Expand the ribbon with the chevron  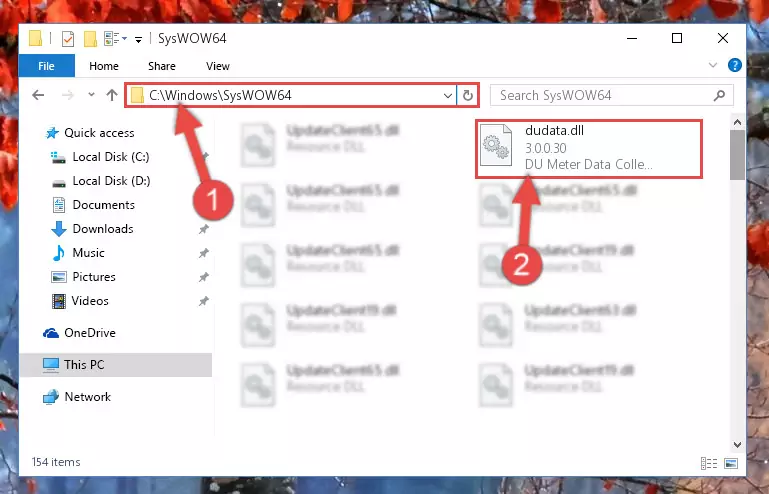(x=713, y=65)
